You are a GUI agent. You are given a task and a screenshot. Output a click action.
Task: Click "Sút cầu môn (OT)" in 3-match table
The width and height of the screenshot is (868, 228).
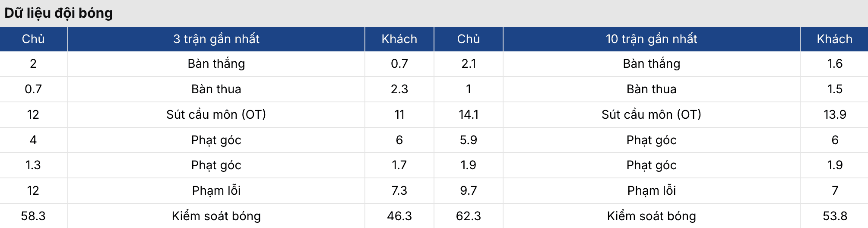tap(216, 114)
